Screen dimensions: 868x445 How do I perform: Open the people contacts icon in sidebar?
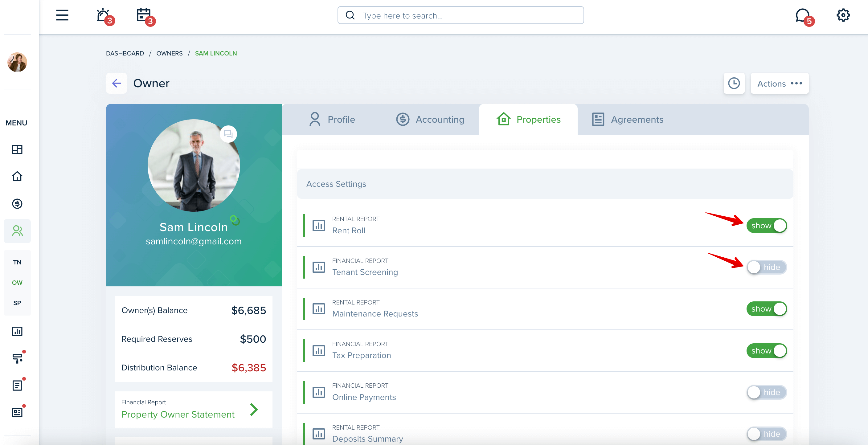coord(17,231)
